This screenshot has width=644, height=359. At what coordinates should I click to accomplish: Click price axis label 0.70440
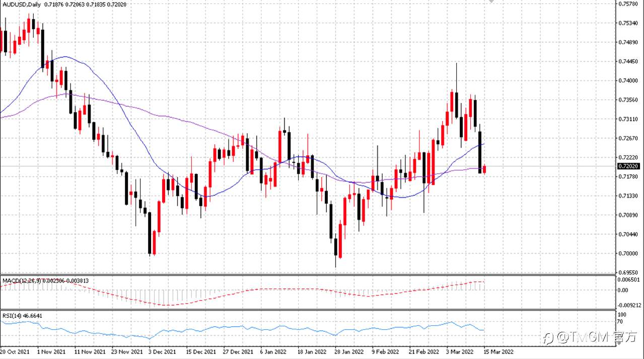628,235
